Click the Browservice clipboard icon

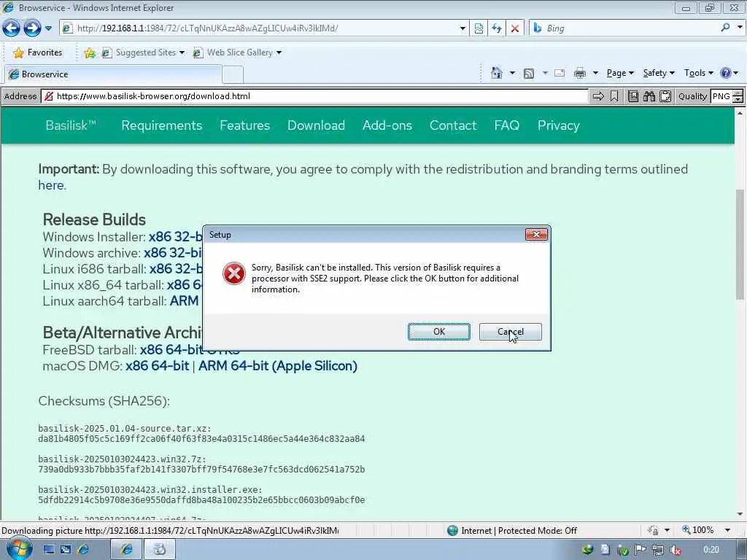665,96
